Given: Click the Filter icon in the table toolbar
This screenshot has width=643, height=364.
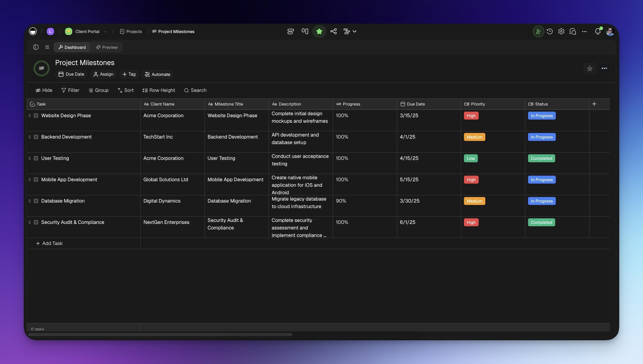Looking at the screenshot, I should [x=63, y=90].
